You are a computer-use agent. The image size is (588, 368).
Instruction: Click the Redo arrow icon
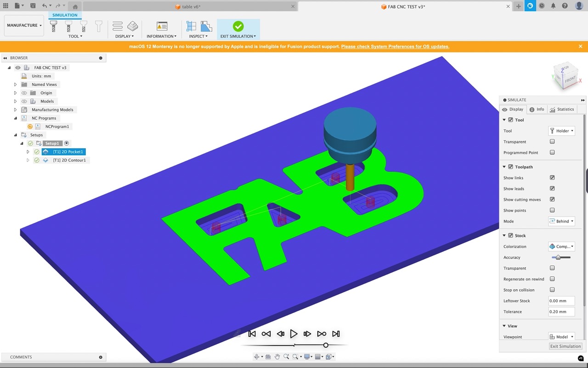click(x=58, y=6)
